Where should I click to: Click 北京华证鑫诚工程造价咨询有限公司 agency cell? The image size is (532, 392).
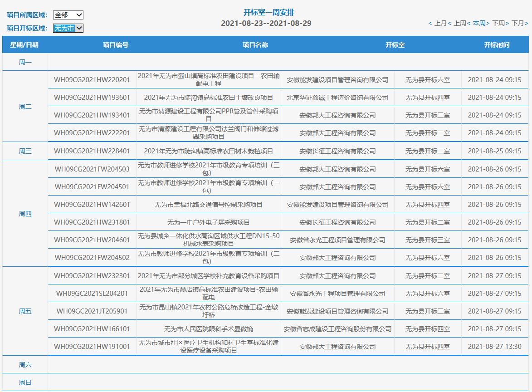[x=337, y=98]
